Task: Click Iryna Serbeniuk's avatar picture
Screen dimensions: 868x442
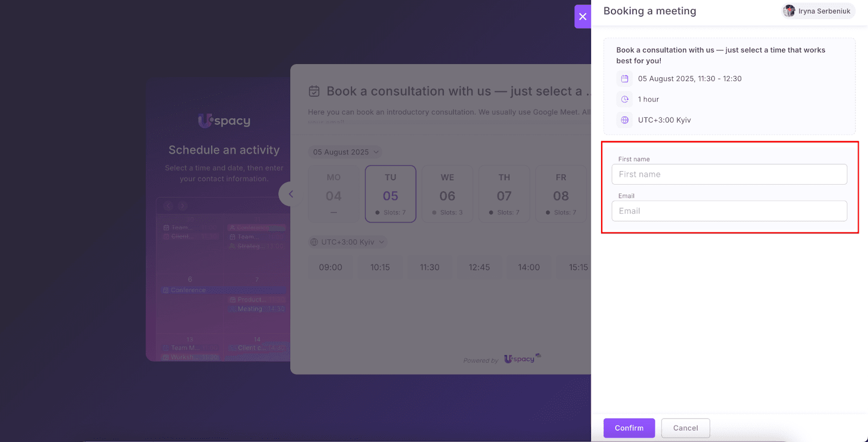Action: [x=789, y=11]
